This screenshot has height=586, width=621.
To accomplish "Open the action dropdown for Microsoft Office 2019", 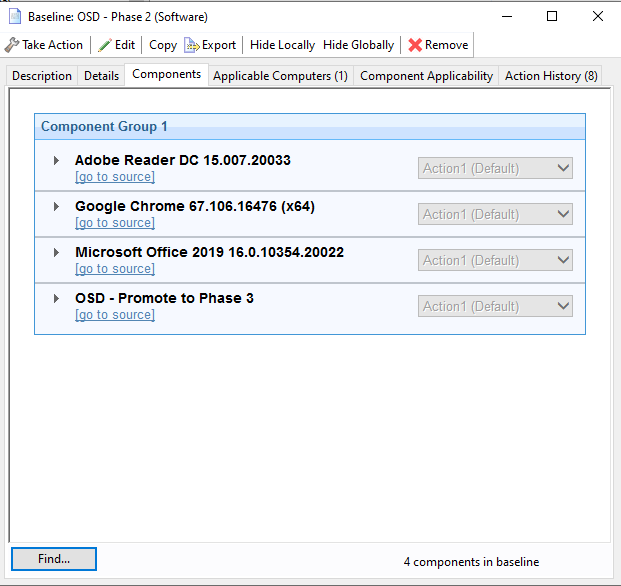I will pyautogui.click(x=495, y=260).
